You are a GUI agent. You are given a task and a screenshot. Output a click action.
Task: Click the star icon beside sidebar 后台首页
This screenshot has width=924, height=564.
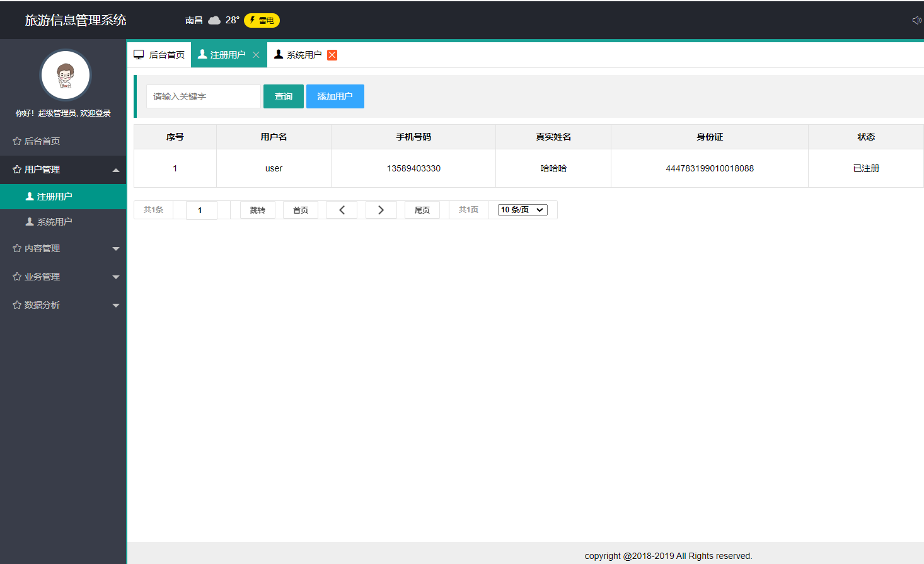[x=17, y=141]
